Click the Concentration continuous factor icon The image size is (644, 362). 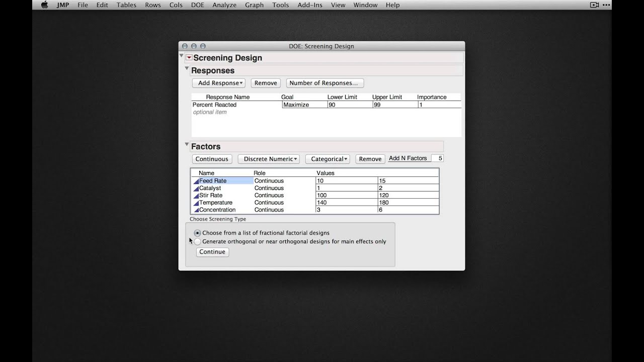[x=196, y=210]
